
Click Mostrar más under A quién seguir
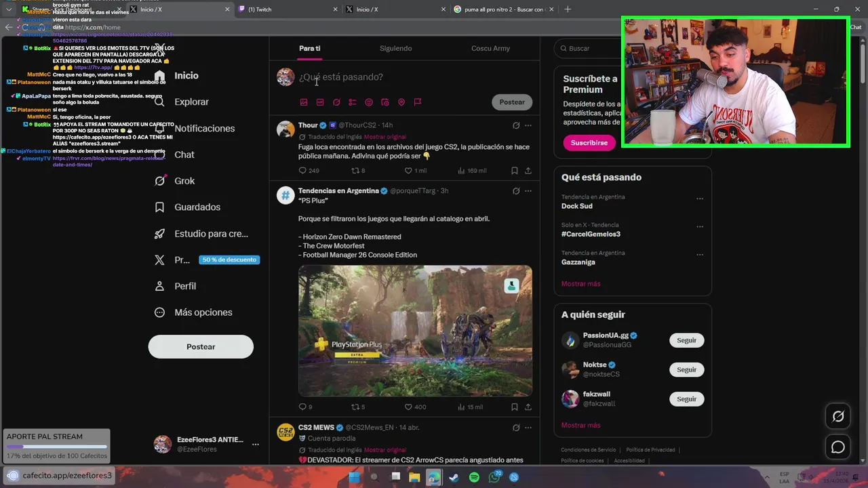click(x=580, y=425)
